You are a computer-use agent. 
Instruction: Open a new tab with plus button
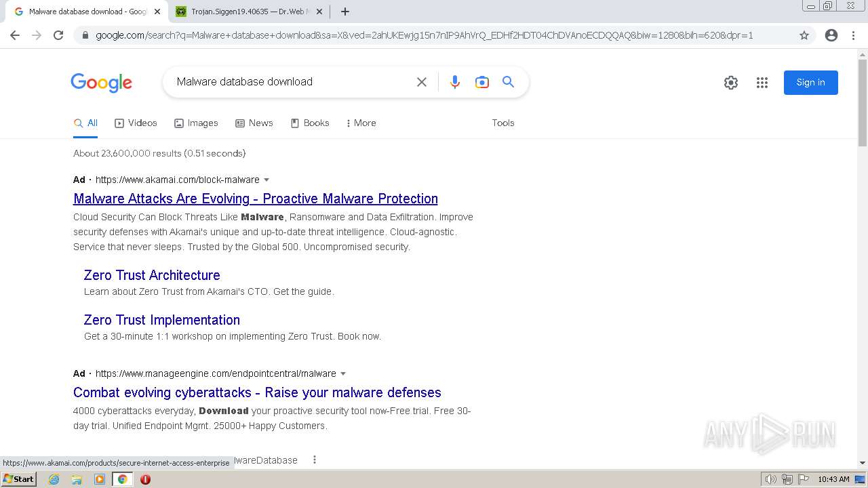345,12
